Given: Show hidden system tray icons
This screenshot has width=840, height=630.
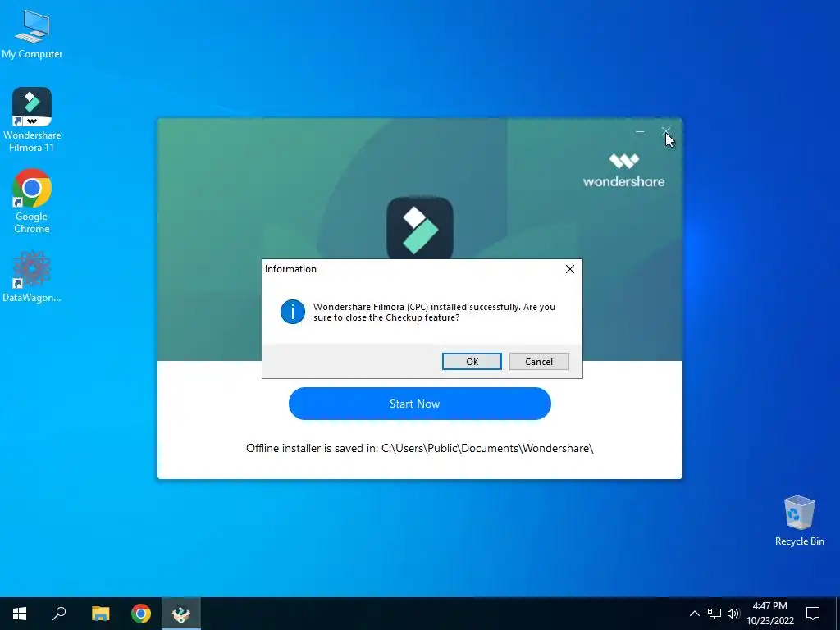Looking at the screenshot, I should tap(694, 614).
